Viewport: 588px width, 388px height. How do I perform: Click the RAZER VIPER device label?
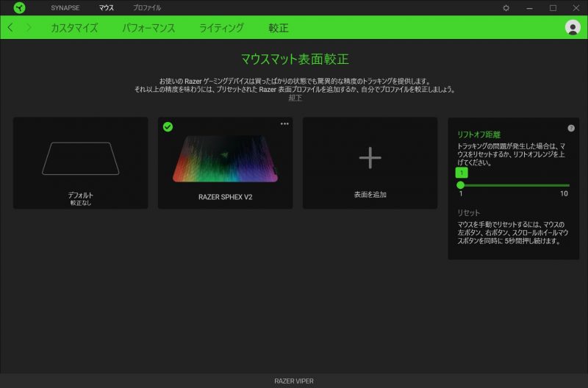click(294, 381)
